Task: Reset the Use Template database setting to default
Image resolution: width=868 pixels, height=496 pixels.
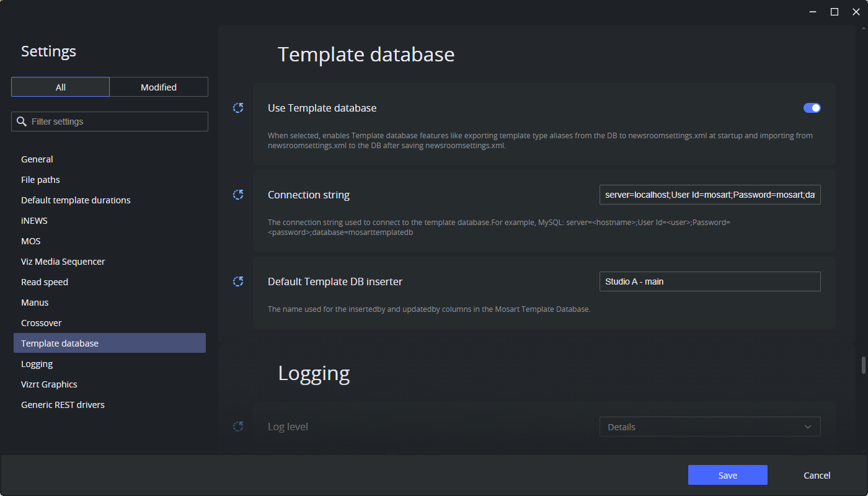Action: click(x=238, y=108)
